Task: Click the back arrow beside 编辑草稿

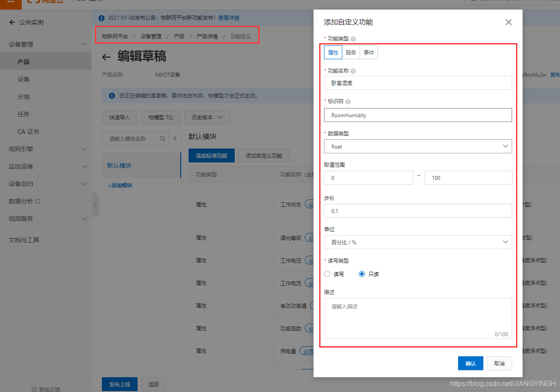Action: 106,57
